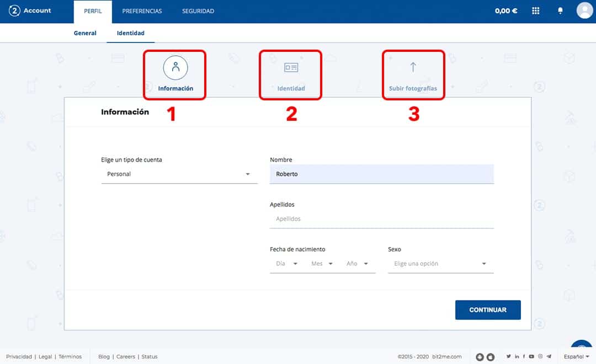Image resolution: width=596 pixels, height=364 pixels.
Task: Click the Nombre field containing Roberto
Action: pyautogui.click(x=382, y=174)
